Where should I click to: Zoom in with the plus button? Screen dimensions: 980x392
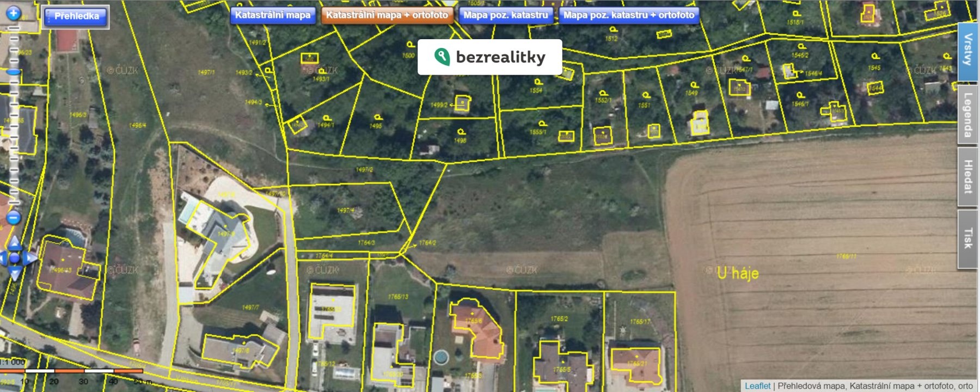click(13, 13)
